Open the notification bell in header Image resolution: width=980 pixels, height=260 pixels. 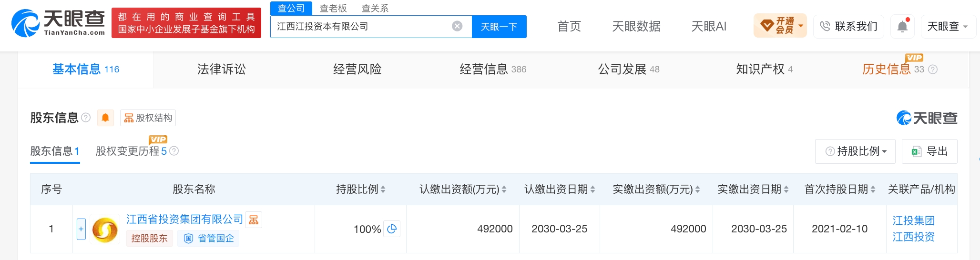click(902, 26)
